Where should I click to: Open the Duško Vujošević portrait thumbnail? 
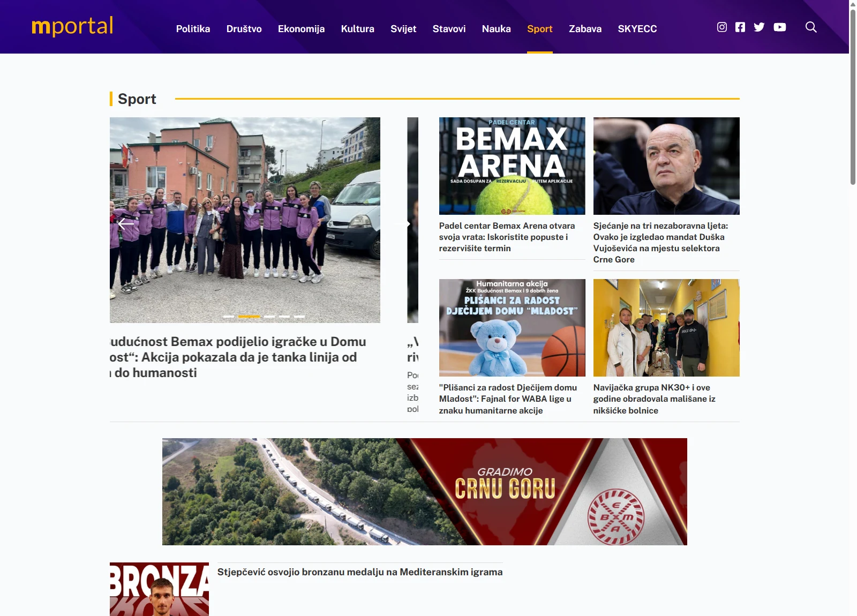point(666,166)
